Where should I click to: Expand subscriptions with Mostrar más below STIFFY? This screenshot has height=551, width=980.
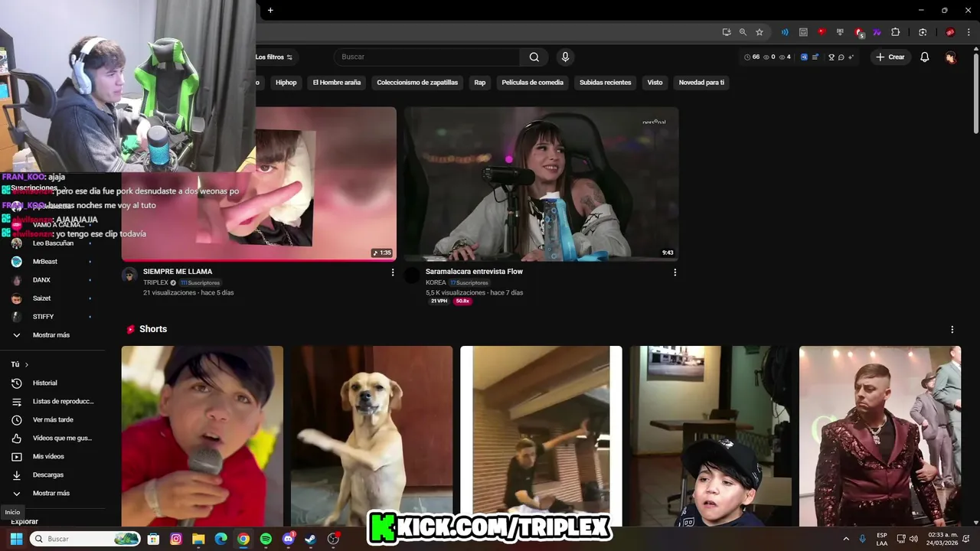[52, 335]
